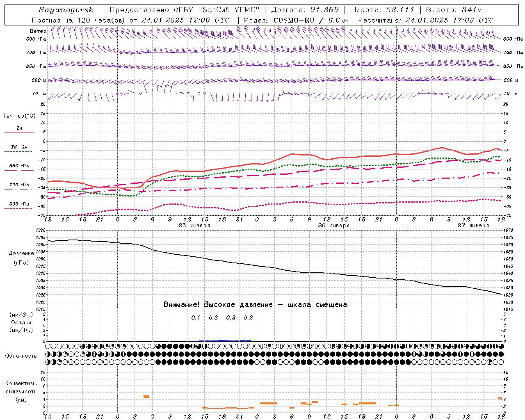Click the '850 гПа' temperature legend entry
Image resolution: width=525 pixels, height=420 pixels.
pyautogui.click(x=19, y=166)
